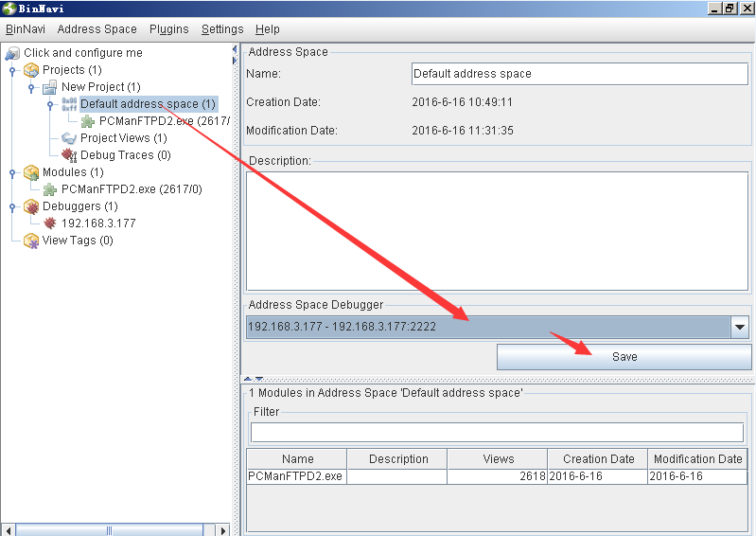Screen dimensions: 756x536
Task: Click the Debuggers folder icon
Action: [x=31, y=207]
